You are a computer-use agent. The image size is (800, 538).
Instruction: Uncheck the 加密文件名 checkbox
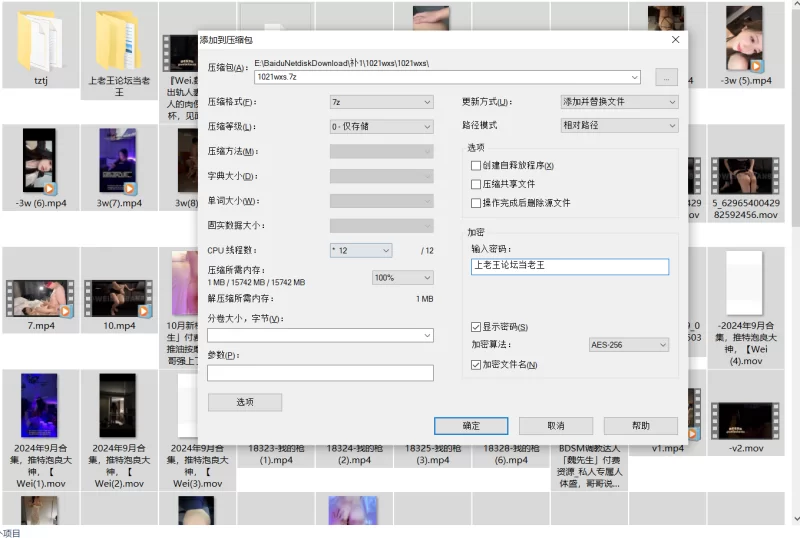coord(476,365)
